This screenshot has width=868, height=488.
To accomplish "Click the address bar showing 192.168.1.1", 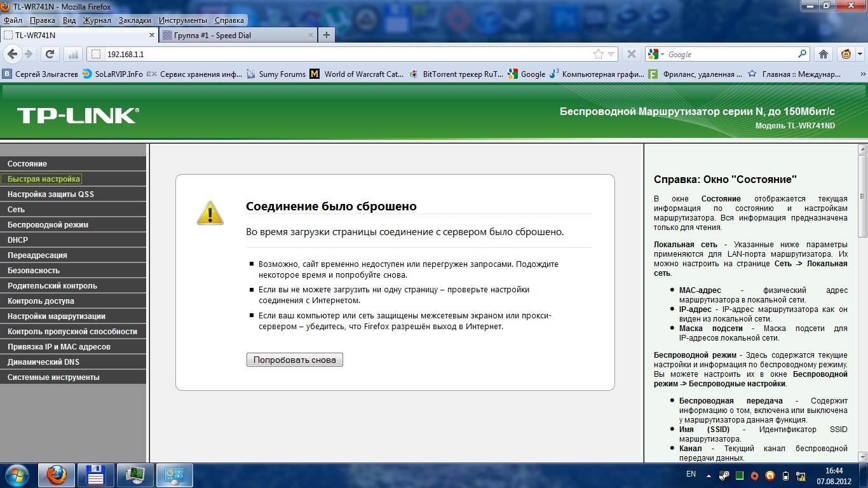I will tap(343, 55).
